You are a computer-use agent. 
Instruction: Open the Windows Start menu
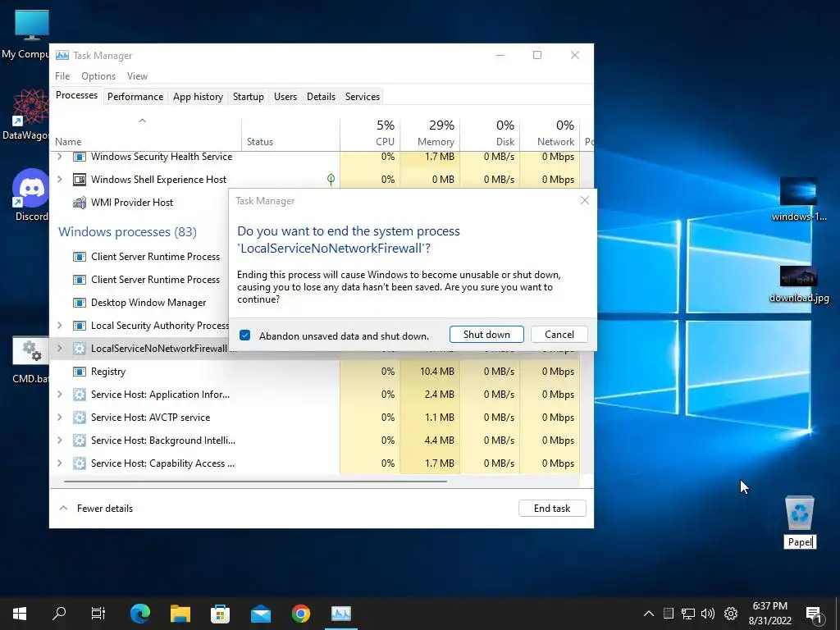click(20, 614)
